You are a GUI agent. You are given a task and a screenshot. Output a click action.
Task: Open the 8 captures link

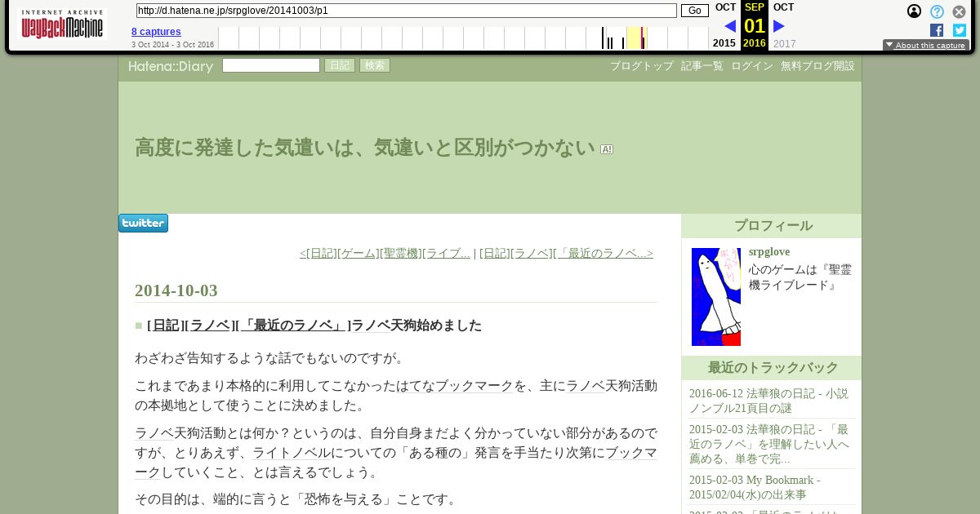point(156,32)
